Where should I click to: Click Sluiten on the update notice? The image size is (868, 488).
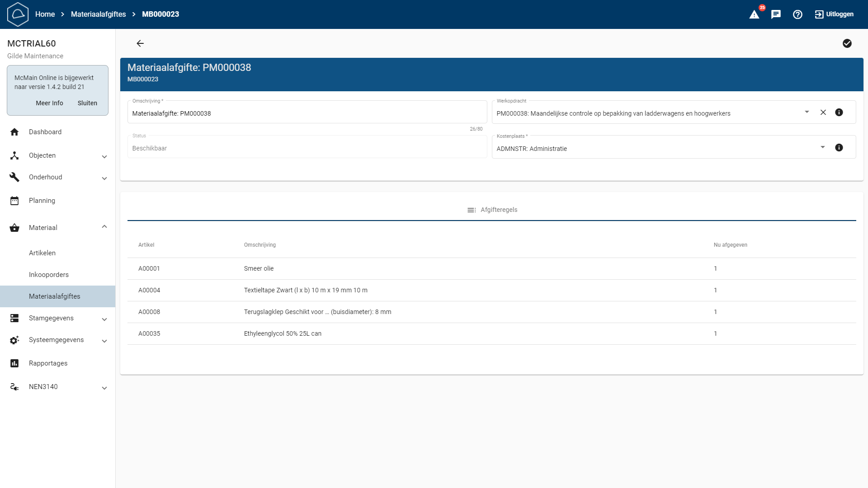point(87,103)
